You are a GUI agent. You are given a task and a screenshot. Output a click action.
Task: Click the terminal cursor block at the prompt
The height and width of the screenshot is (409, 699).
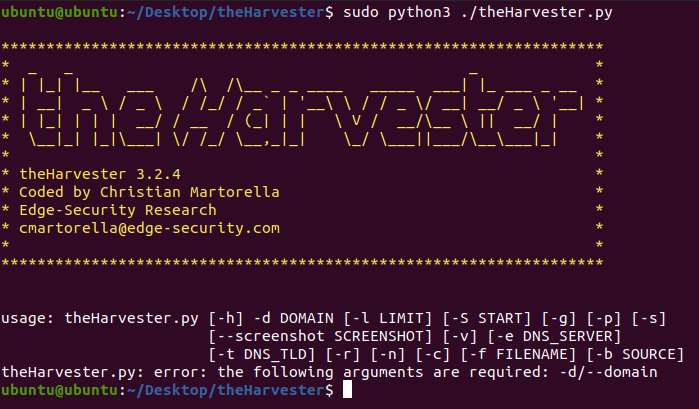tap(347, 389)
